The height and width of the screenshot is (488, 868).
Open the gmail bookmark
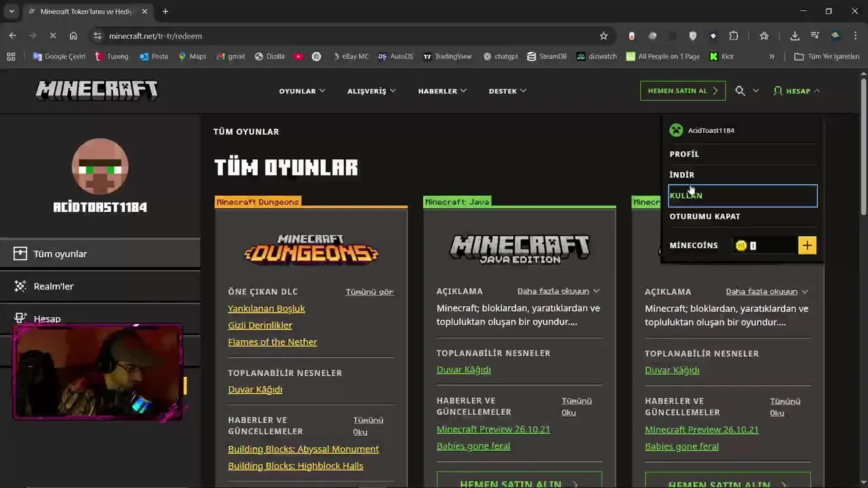point(231,56)
